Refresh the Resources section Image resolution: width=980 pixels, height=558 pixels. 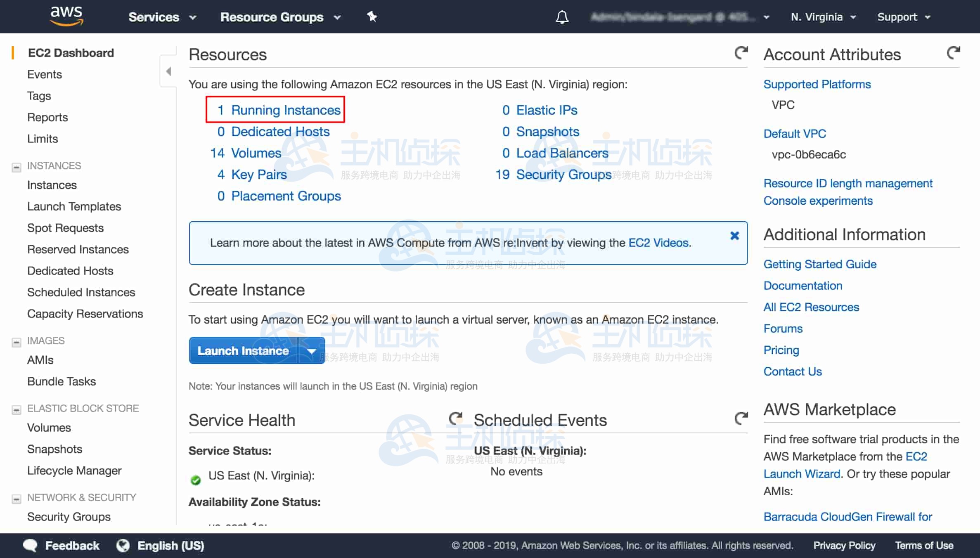click(x=741, y=53)
